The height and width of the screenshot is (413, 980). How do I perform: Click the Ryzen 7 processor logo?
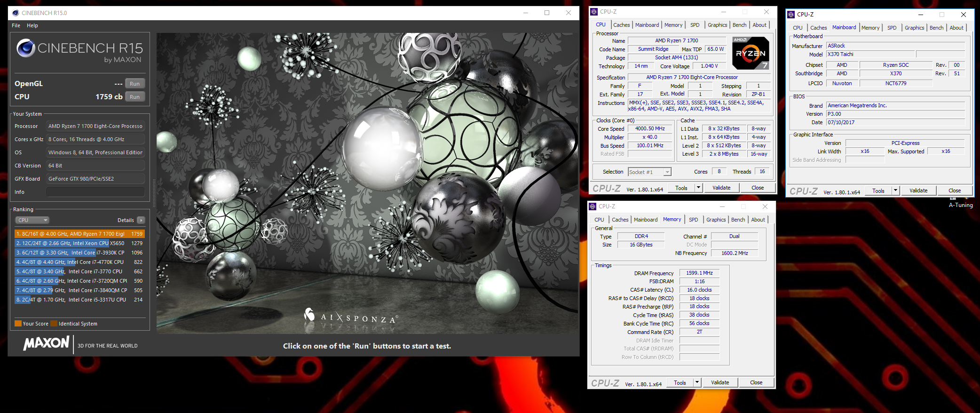tap(751, 53)
